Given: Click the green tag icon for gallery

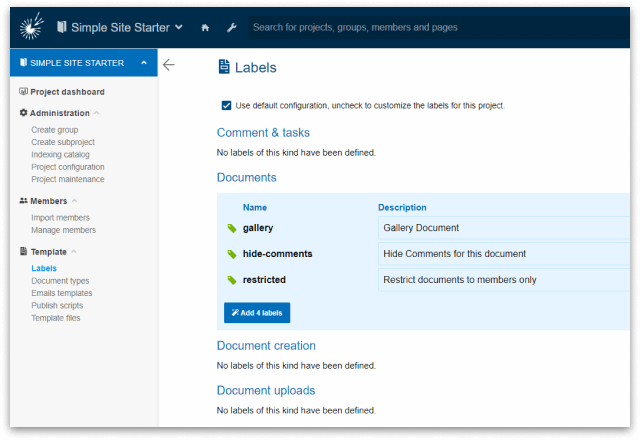Looking at the screenshot, I should 232,229.
